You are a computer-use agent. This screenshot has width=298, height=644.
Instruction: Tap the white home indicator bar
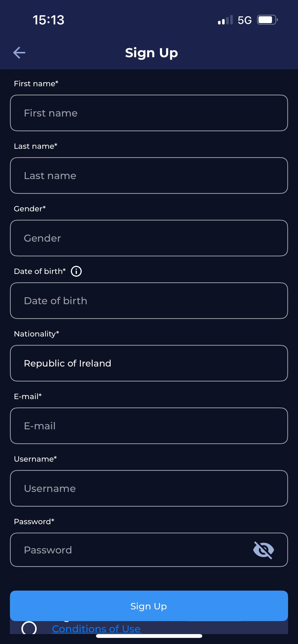(149, 636)
